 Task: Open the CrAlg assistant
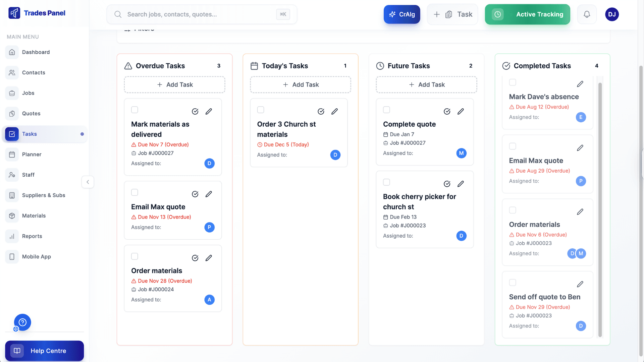point(401,14)
